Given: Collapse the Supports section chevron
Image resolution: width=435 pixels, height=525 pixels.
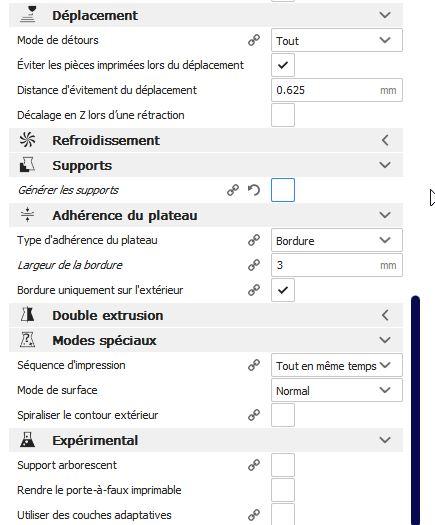Looking at the screenshot, I should (x=385, y=165).
